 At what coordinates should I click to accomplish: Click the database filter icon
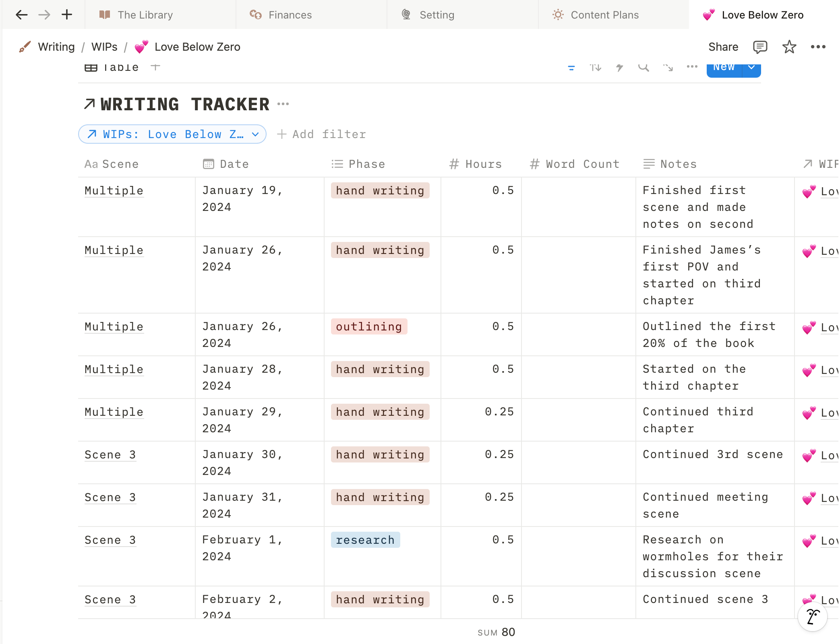pos(571,68)
